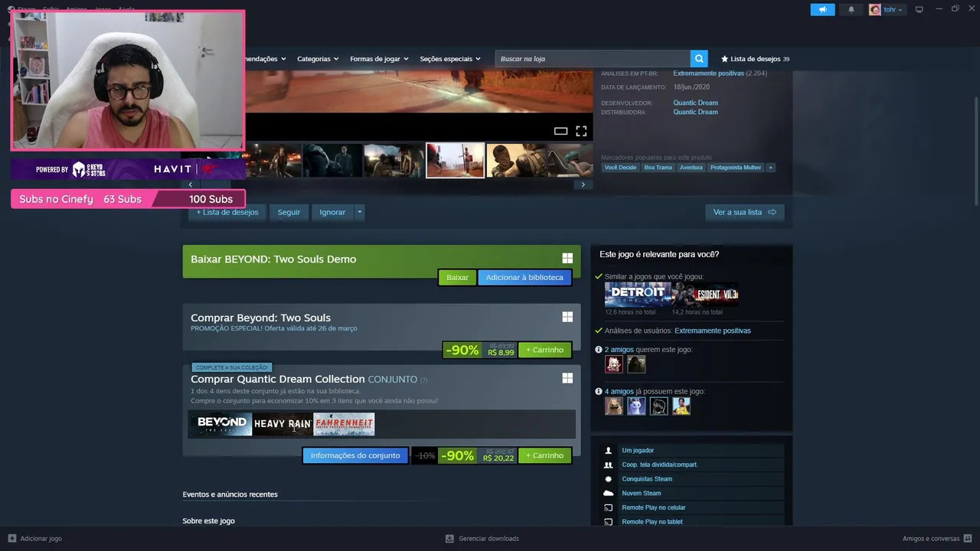Click the Ignorar button

tap(332, 212)
